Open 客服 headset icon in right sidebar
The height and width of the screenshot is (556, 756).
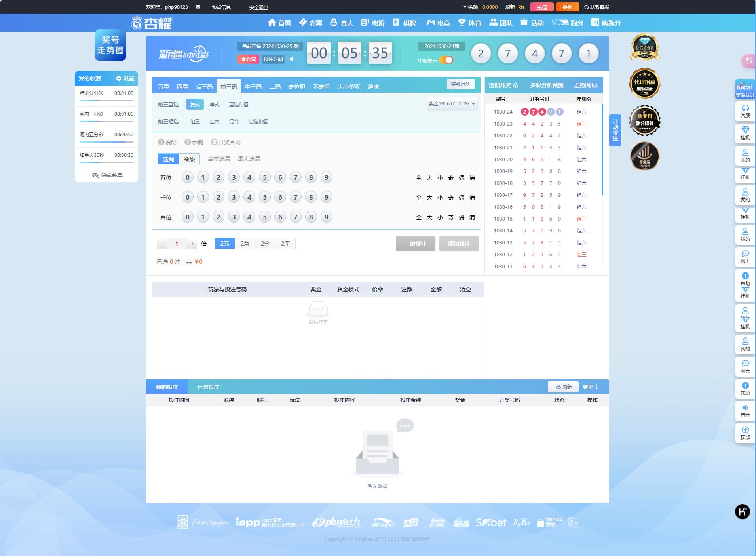click(745, 111)
